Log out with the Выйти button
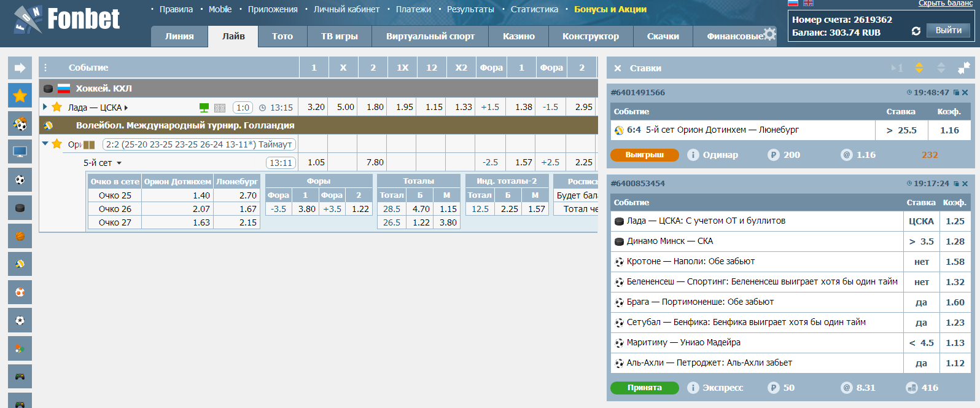980x408 pixels. tap(949, 30)
